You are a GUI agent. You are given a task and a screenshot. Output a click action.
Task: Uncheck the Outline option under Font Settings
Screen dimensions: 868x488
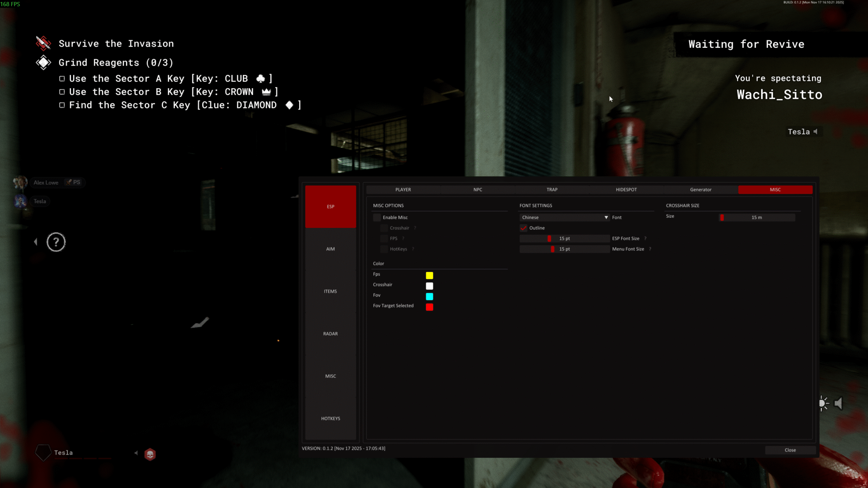(523, 228)
